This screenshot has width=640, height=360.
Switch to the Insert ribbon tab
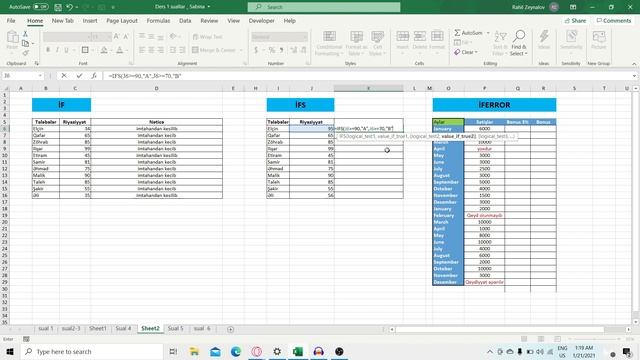point(90,20)
